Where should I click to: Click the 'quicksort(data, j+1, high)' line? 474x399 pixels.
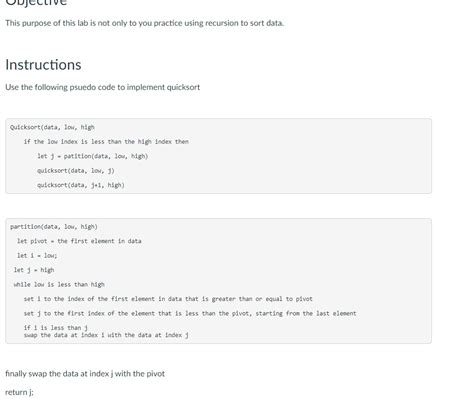coord(81,185)
